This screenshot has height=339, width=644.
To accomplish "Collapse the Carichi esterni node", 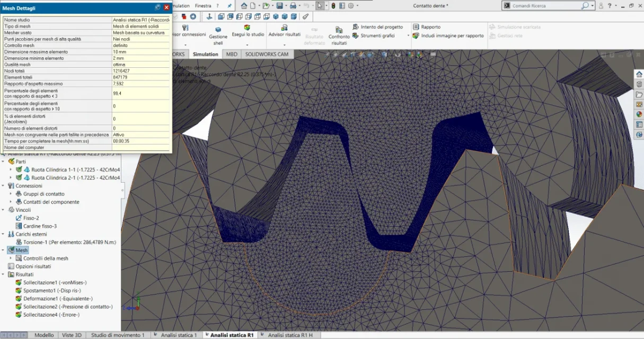I will pyautogui.click(x=3, y=234).
